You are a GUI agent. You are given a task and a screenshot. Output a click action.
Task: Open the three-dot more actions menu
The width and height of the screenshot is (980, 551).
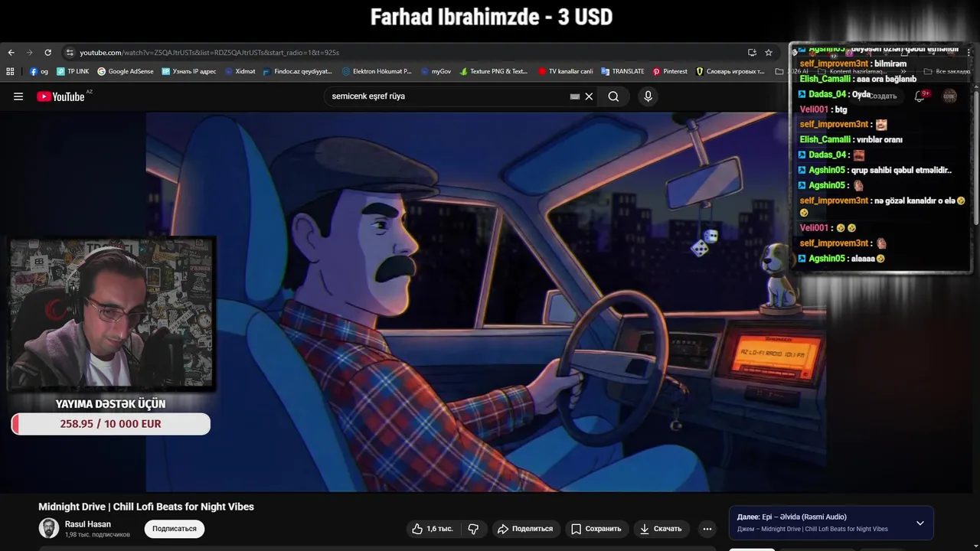coord(707,529)
